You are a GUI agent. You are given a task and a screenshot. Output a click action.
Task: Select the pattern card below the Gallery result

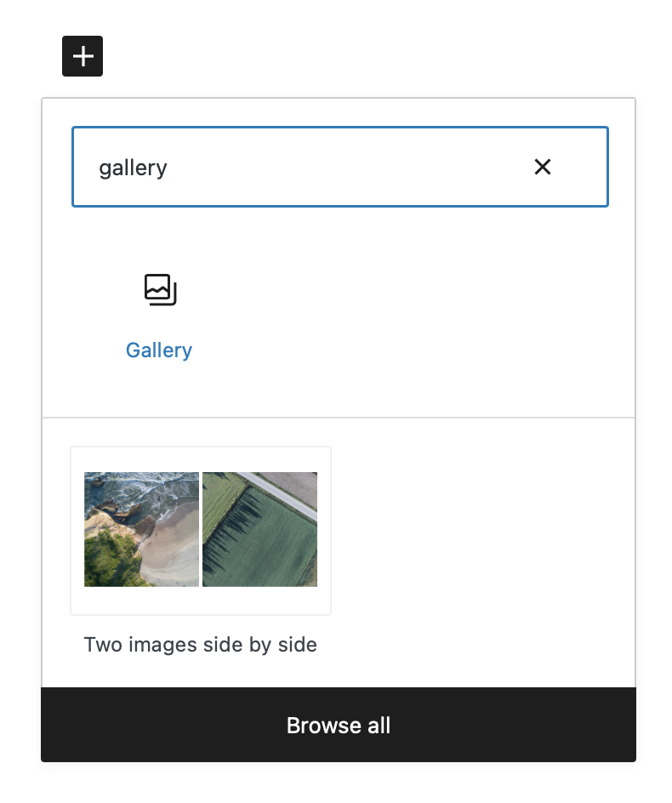[200, 530]
